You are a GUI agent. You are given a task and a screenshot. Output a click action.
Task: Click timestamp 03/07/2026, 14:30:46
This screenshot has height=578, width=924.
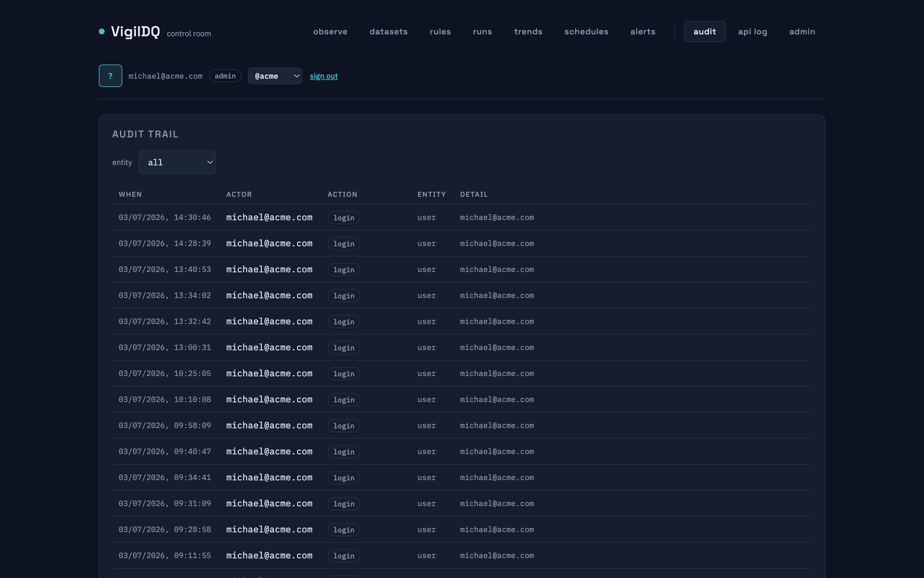[165, 217]
